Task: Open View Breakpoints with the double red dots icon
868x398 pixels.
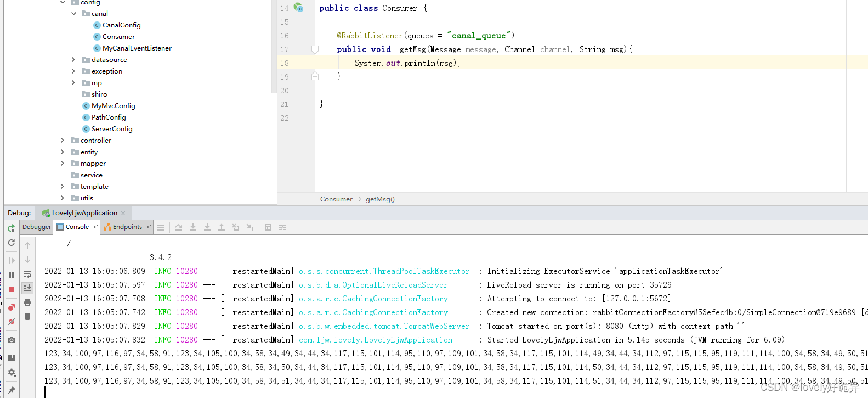Action: click(12, 307)
